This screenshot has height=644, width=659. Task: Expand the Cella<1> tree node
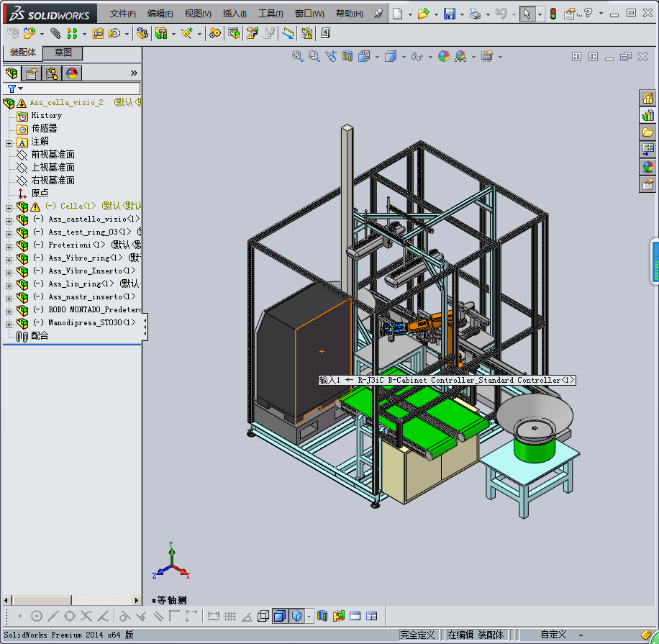click(x=9, y=207)
